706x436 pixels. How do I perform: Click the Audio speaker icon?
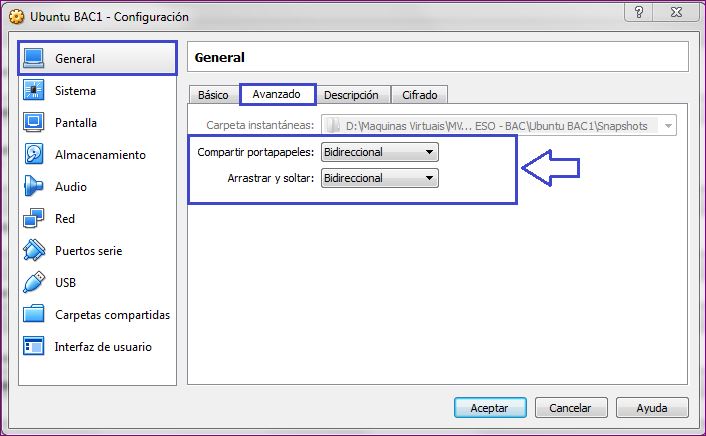tap(35, 187)
